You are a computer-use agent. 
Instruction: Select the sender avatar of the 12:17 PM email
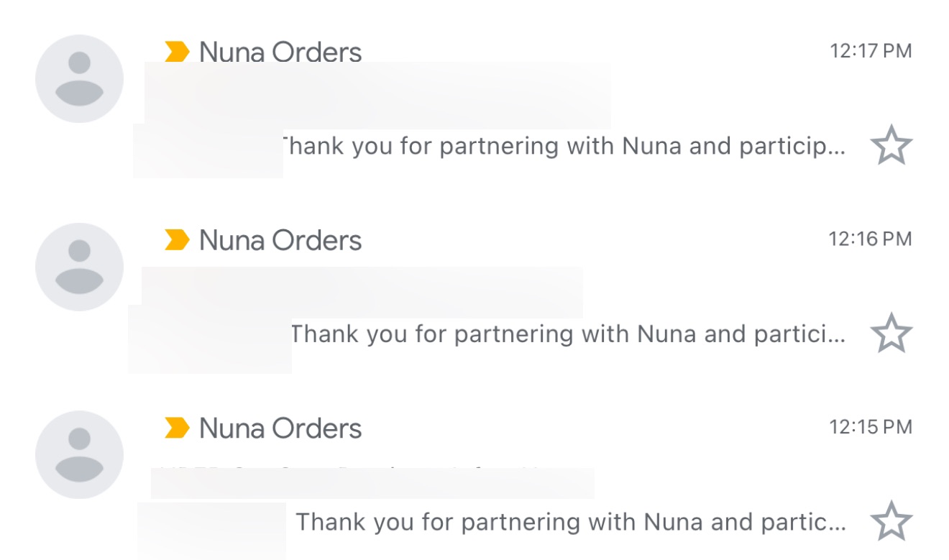pyautogui.click(x=79, y=79)
